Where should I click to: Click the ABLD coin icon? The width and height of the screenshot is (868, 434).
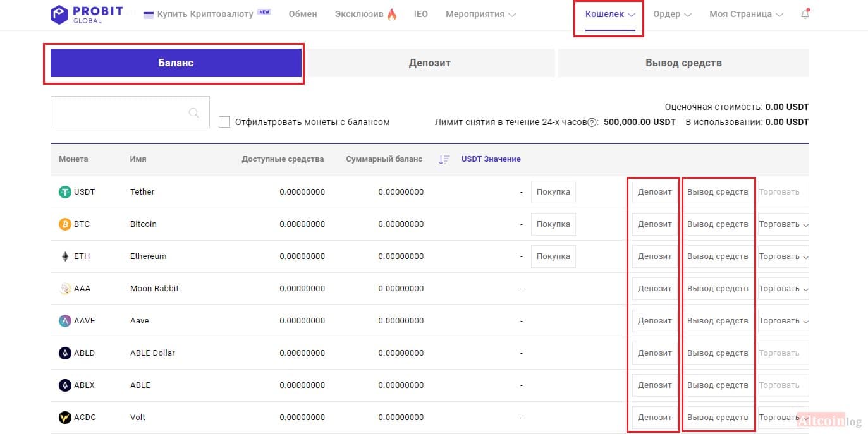pos(64,353)
